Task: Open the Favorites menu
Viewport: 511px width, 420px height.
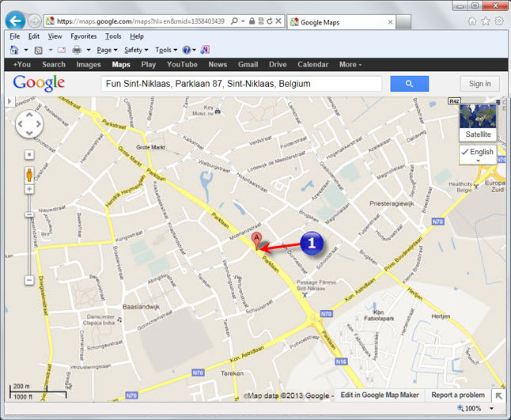Action: (x=83, y=36)
